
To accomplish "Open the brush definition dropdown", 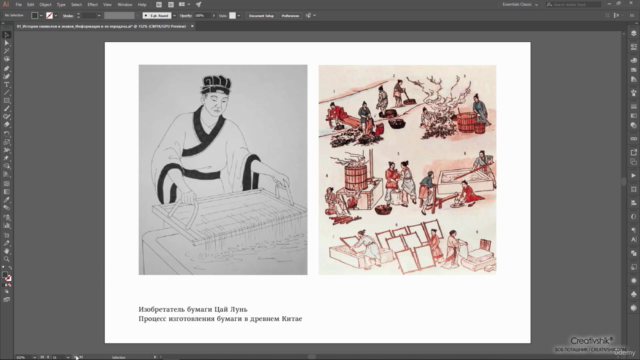I will 174,16.
